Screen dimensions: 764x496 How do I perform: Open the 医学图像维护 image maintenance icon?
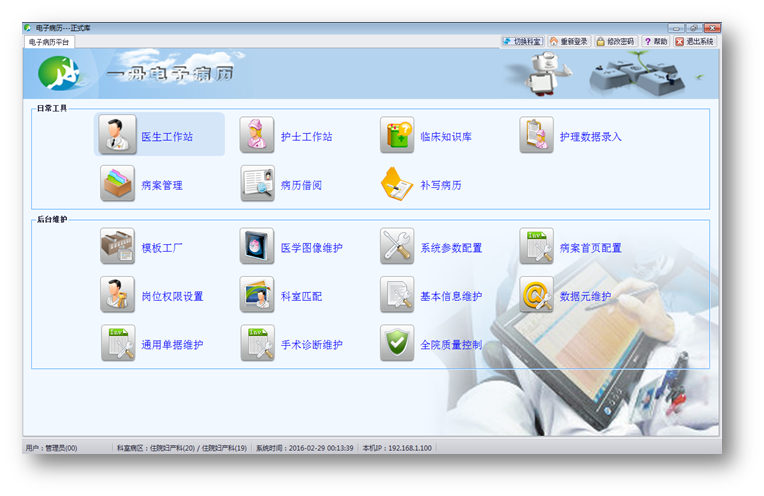tap(257, 246)
